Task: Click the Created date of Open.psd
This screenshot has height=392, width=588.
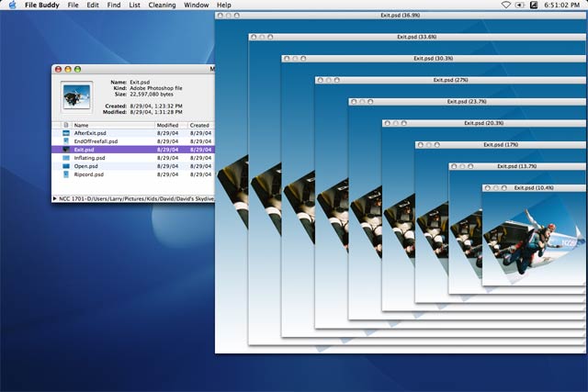Action: pos(200,166)
